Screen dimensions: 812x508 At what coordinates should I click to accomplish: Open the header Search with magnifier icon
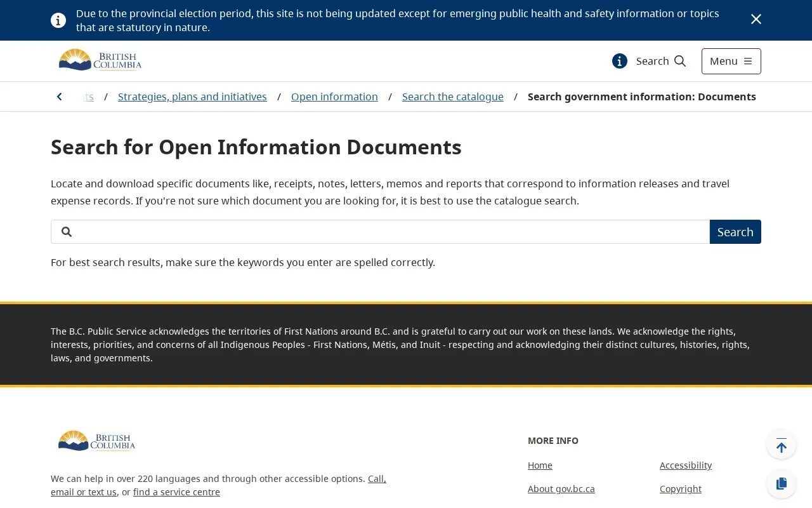click(x=660, y=61)
